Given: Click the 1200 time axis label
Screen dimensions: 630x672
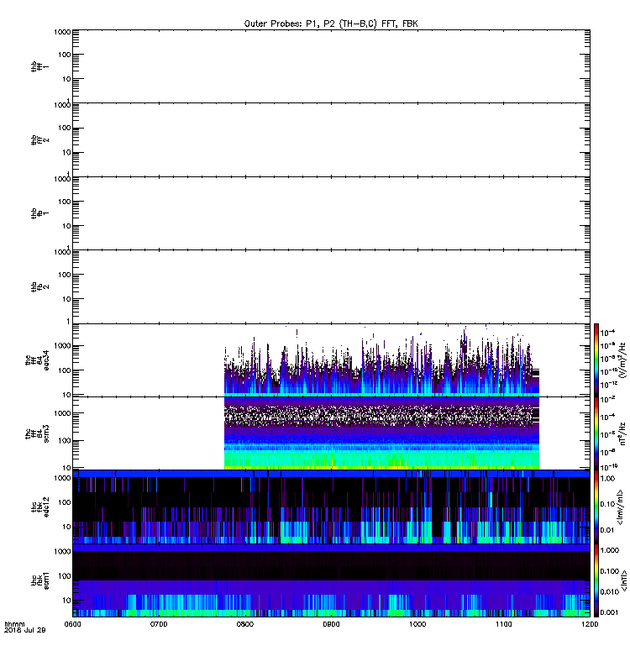Looking at the screenshot, I should 590,624.
